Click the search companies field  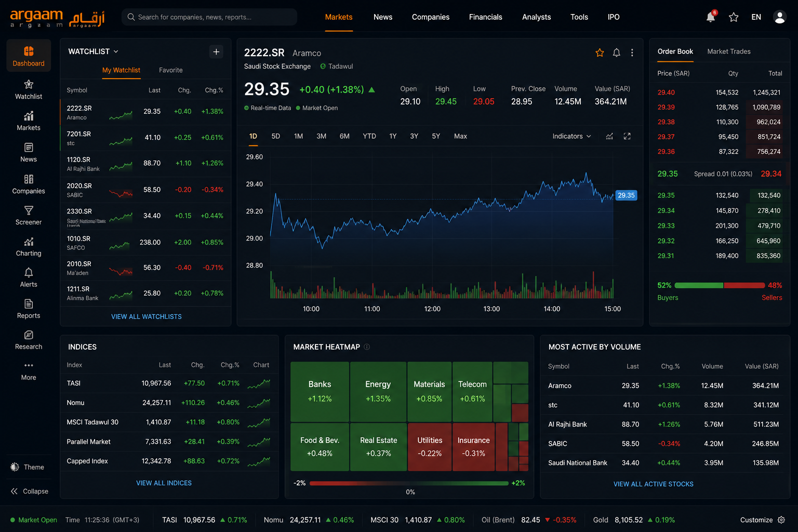point(209,17)
